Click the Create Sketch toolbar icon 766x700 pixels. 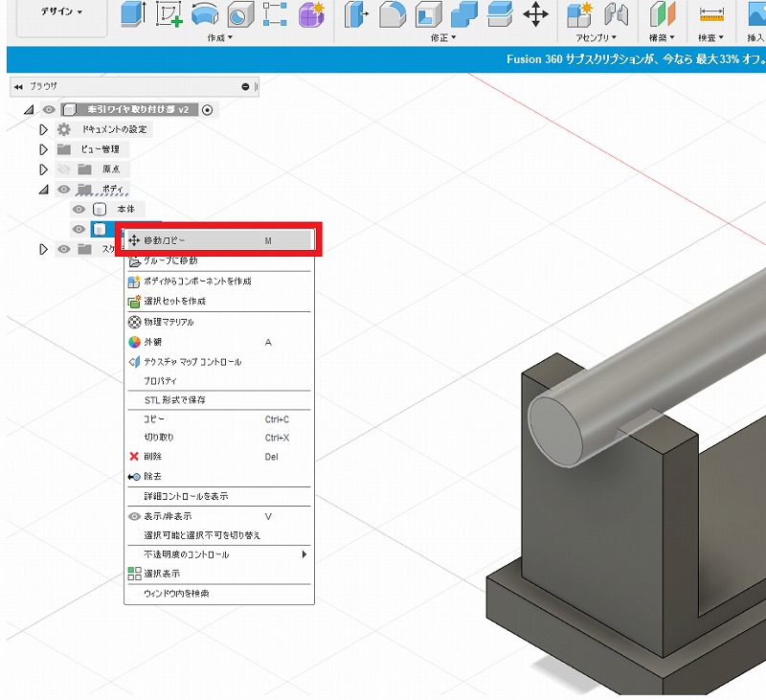click(x=169, y=13)
